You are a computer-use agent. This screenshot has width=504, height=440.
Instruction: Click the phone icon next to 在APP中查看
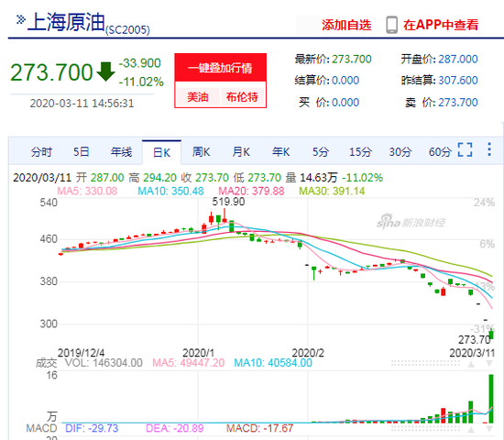click(391, 25)
